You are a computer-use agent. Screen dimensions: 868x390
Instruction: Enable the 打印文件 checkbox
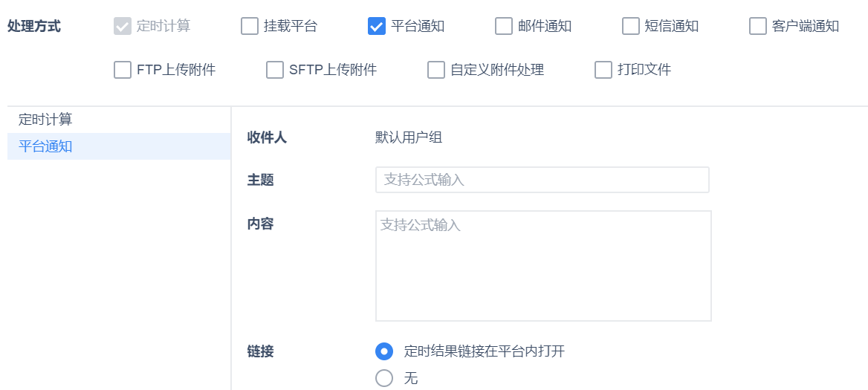[x=603, y=70]
